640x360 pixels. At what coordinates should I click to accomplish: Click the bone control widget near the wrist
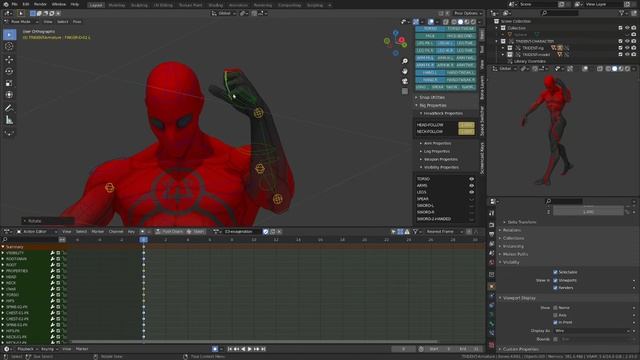coord(258,113)
